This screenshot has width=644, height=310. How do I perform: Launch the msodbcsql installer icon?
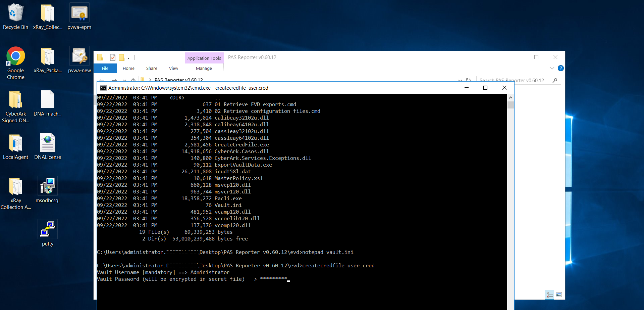tap(48, 190)
